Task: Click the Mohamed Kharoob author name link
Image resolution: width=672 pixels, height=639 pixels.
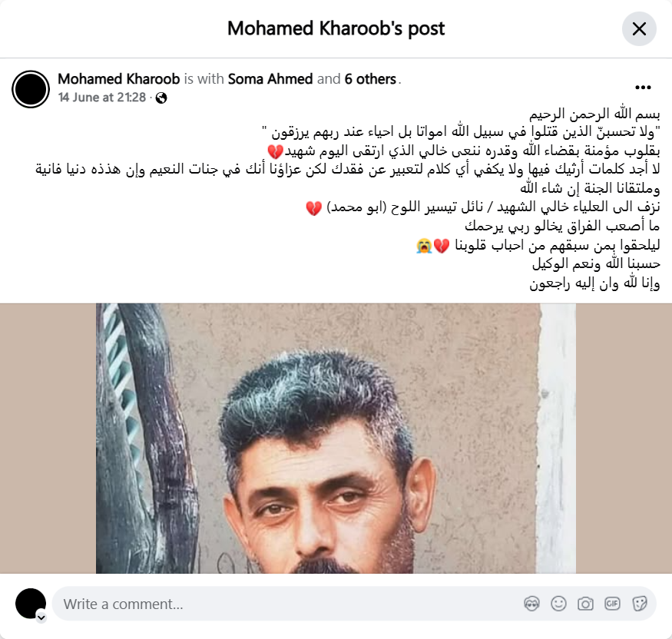Action: [x=119, y=79]
